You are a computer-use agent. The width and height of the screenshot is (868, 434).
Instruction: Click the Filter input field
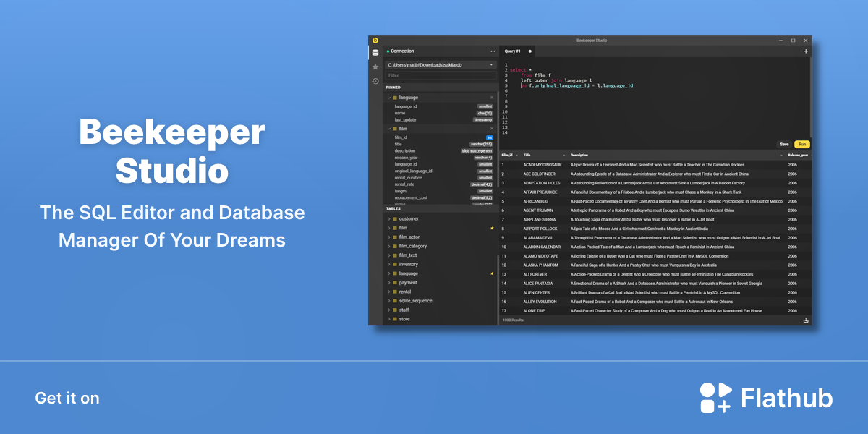coord(441,75)
